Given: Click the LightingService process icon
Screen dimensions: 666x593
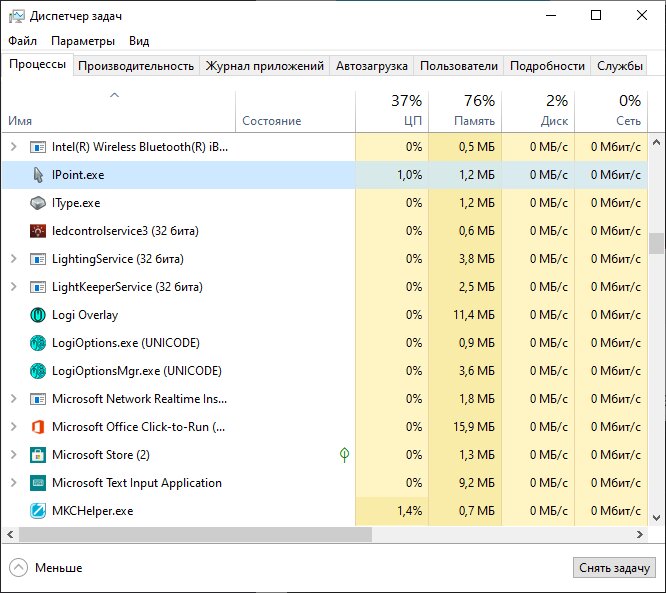Looking at the screenshot, I should pos(38,259).
